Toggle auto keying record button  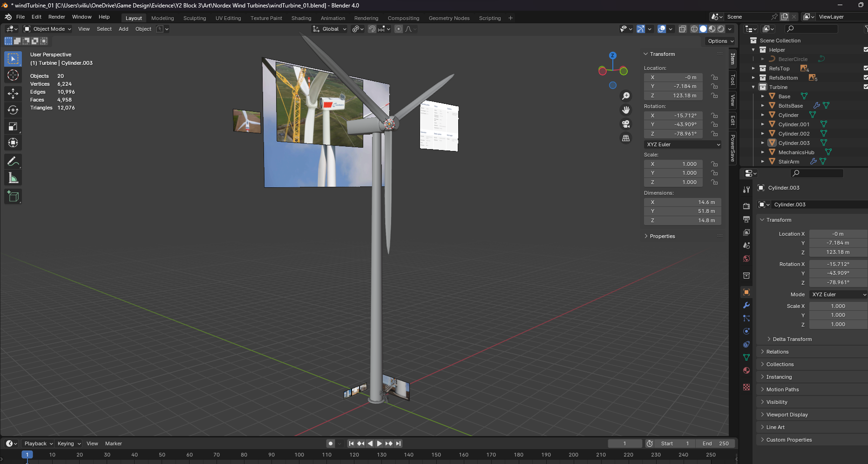point(330,444)
